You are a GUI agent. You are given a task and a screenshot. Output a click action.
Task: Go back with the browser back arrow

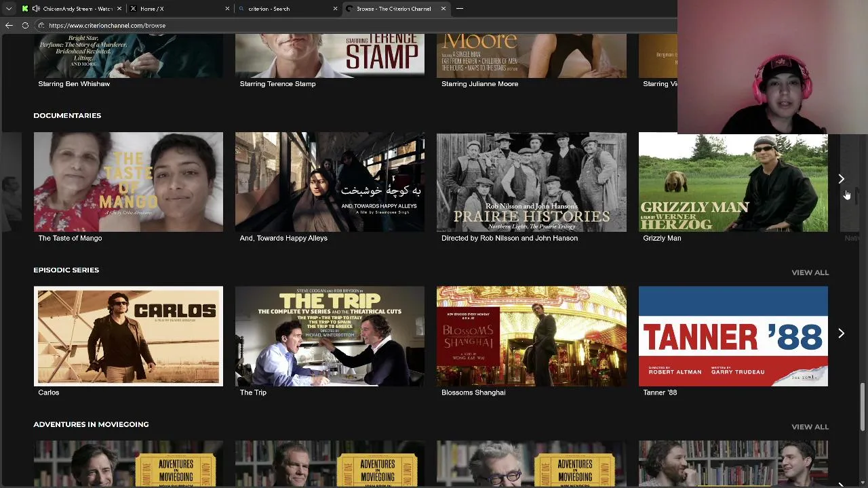point(9,26)
